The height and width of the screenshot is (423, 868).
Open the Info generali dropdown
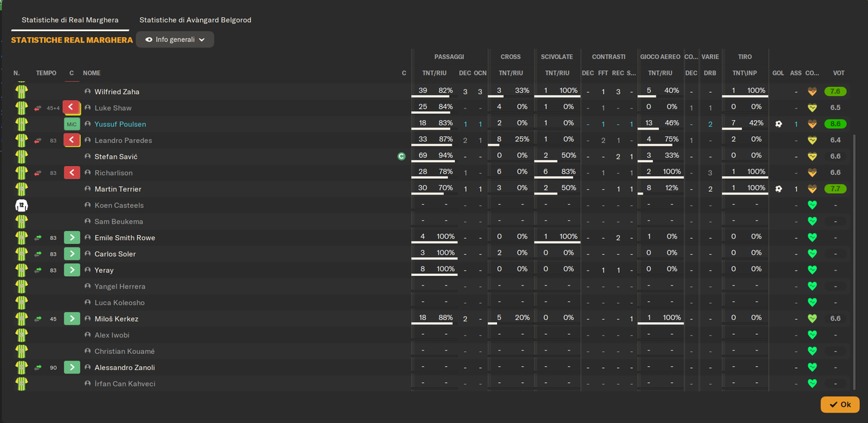click(175, 39)
